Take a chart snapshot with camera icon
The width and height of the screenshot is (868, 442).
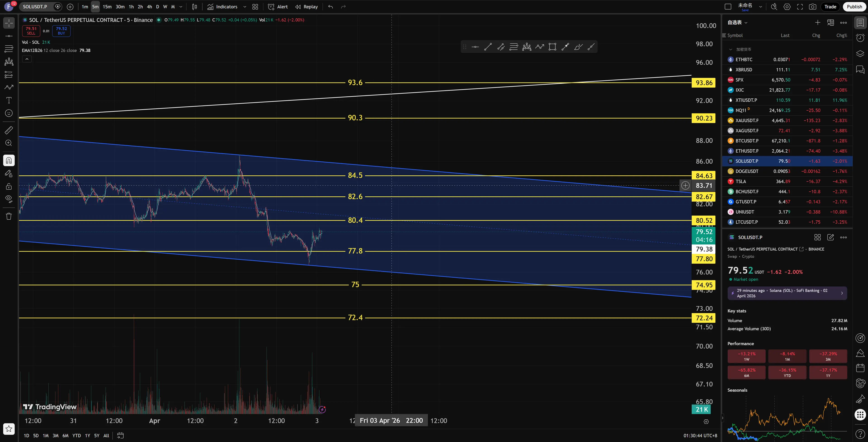812,7
